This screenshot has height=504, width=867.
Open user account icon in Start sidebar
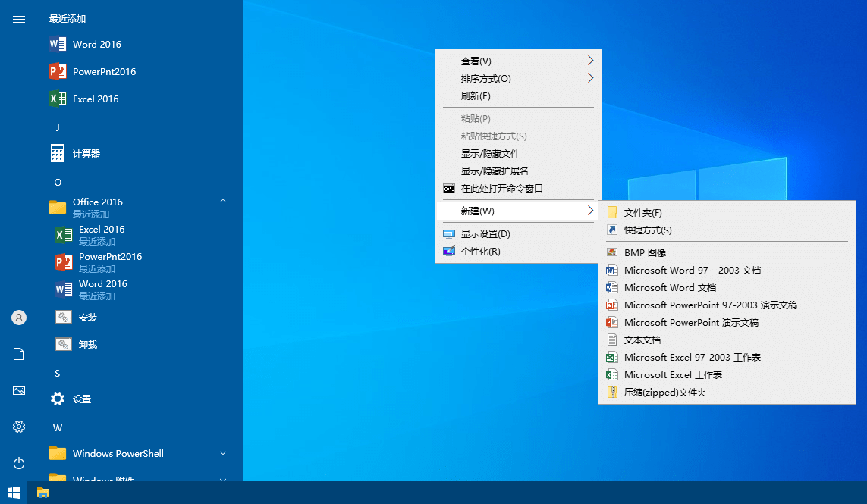[19, 318]
